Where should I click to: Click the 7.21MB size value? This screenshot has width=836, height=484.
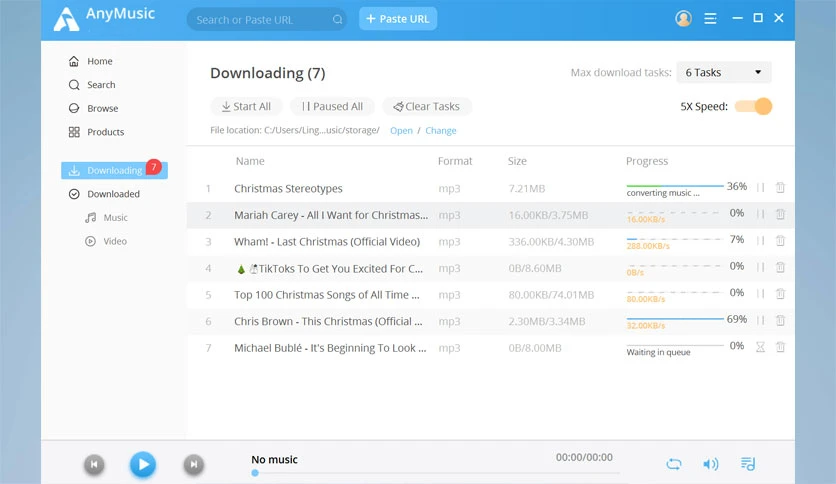click(x=527, y=189)
